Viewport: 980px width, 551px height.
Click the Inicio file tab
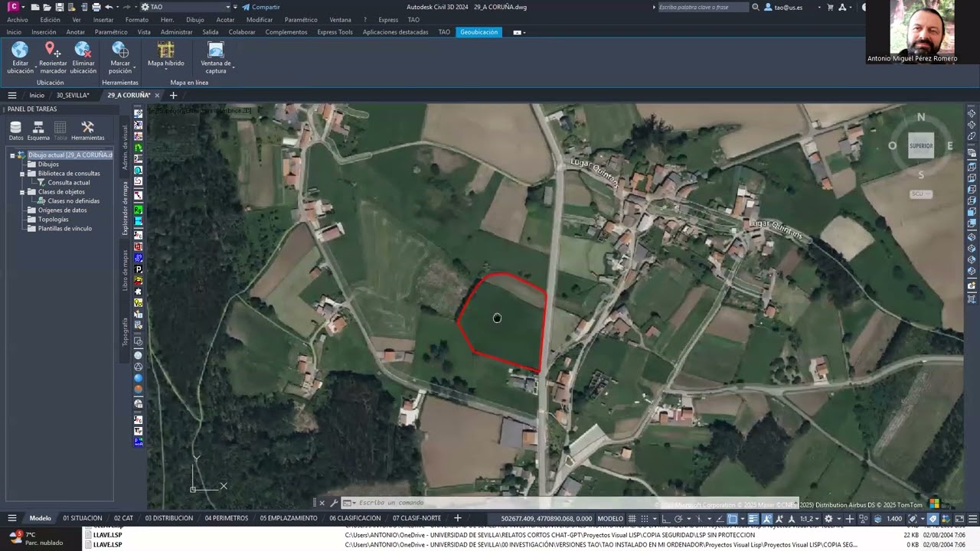pos(37,96)
